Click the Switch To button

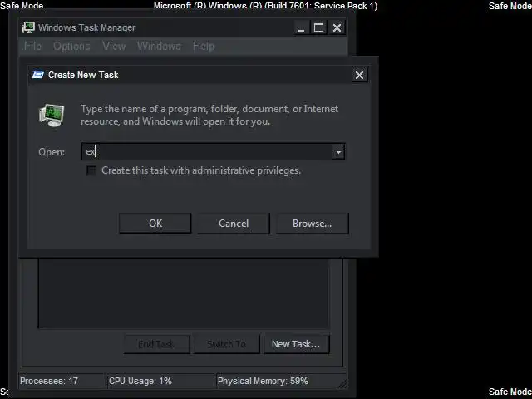coord(226,344)
